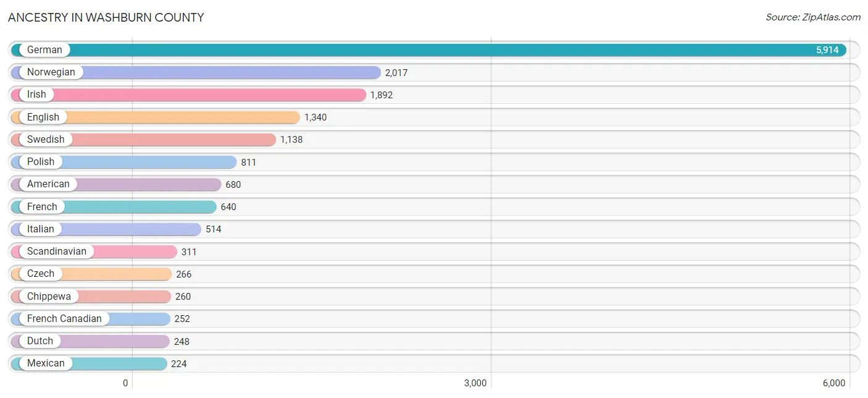Select the American value 680

233,185
